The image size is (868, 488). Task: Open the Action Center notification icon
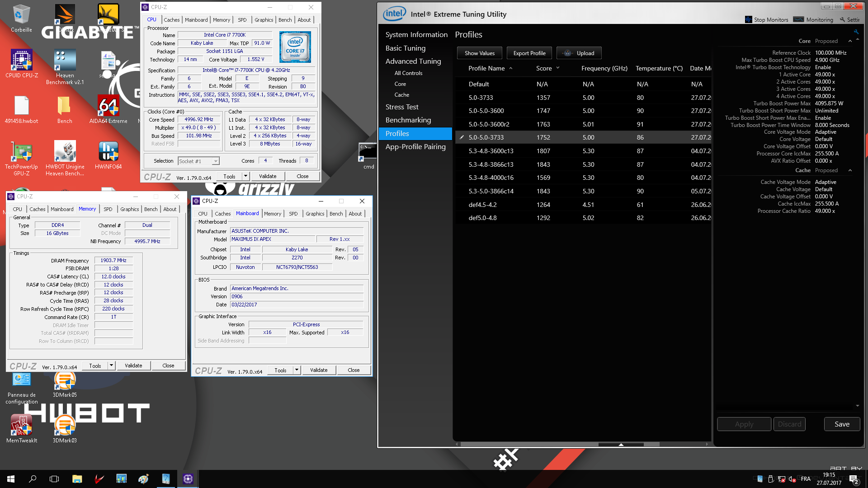pos(854,479)
